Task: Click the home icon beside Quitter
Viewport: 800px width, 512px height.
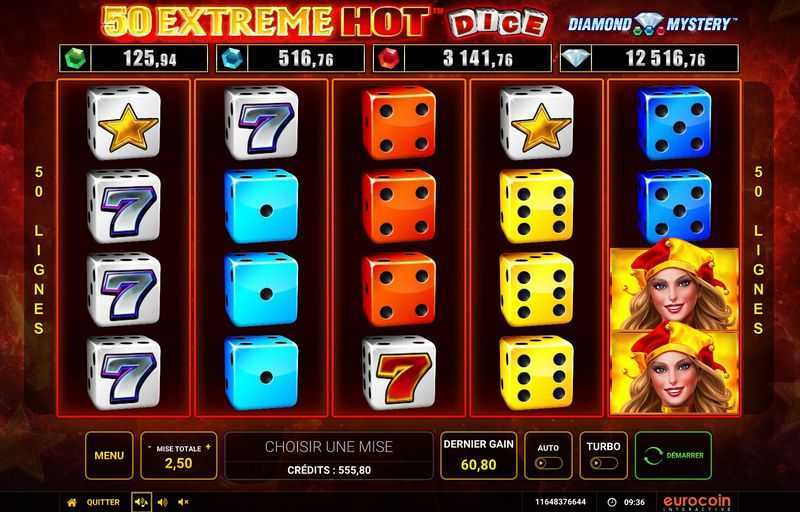Action: pyautogui.click(x=72, y=502)
